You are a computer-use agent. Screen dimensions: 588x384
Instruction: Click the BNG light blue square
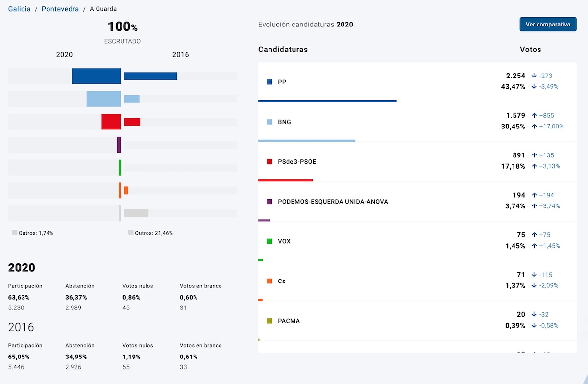[x=269, y=122]
